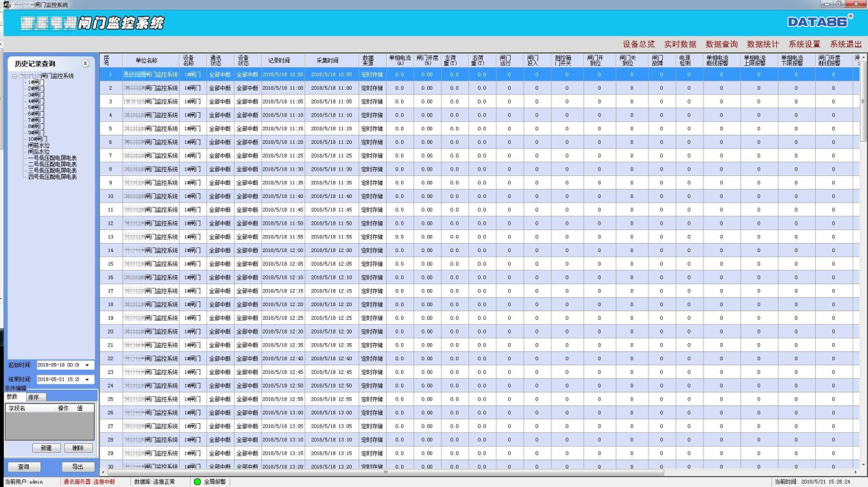This screenshot has height=487, width=868.
Task: Click the green 全局报警 status indicator
Action: click(197, 482)
